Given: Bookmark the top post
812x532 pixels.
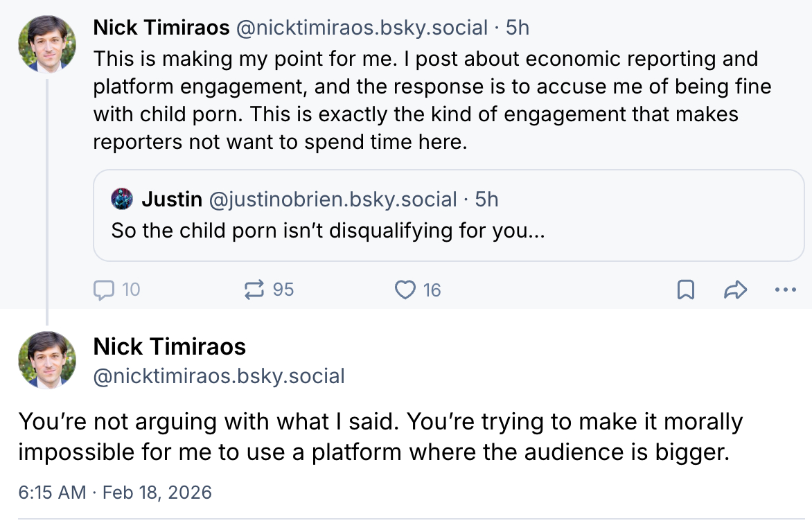Looking at the screenshot, I should coord(685,290).
